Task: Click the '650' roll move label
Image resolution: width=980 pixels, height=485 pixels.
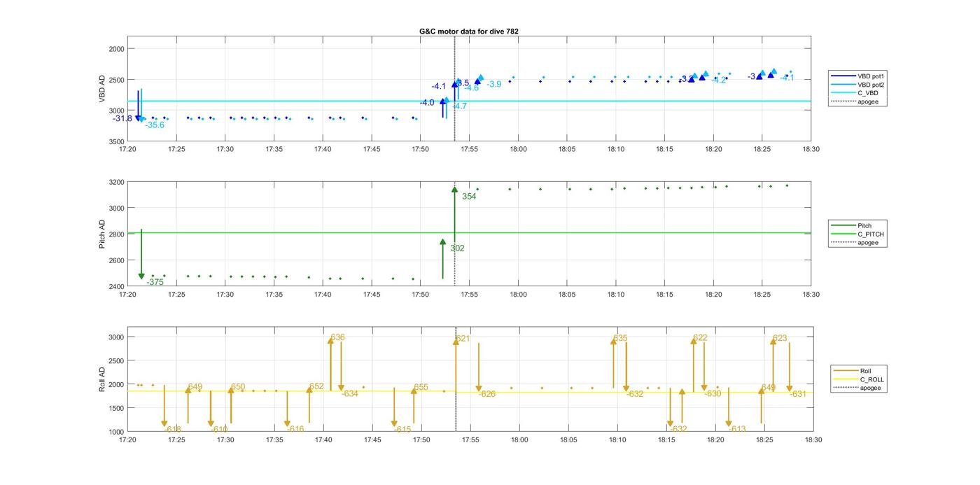Action: (238, 387)
